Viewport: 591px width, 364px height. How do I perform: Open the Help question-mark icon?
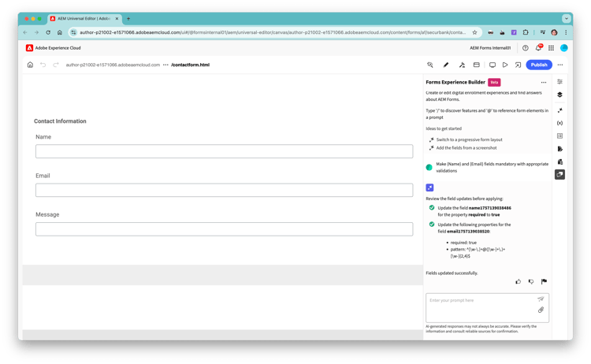[525, 48]
